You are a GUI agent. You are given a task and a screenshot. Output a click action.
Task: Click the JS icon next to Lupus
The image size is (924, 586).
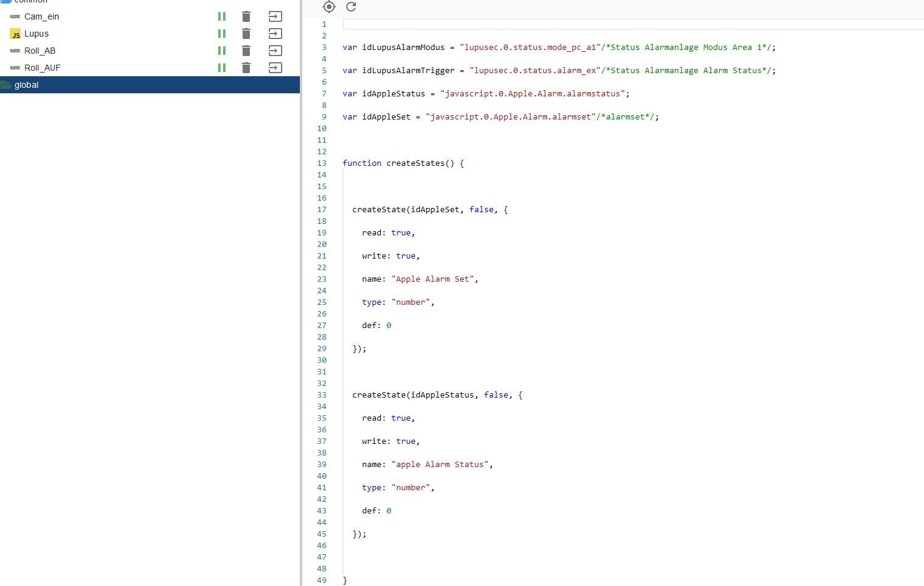tap(15, 34)
